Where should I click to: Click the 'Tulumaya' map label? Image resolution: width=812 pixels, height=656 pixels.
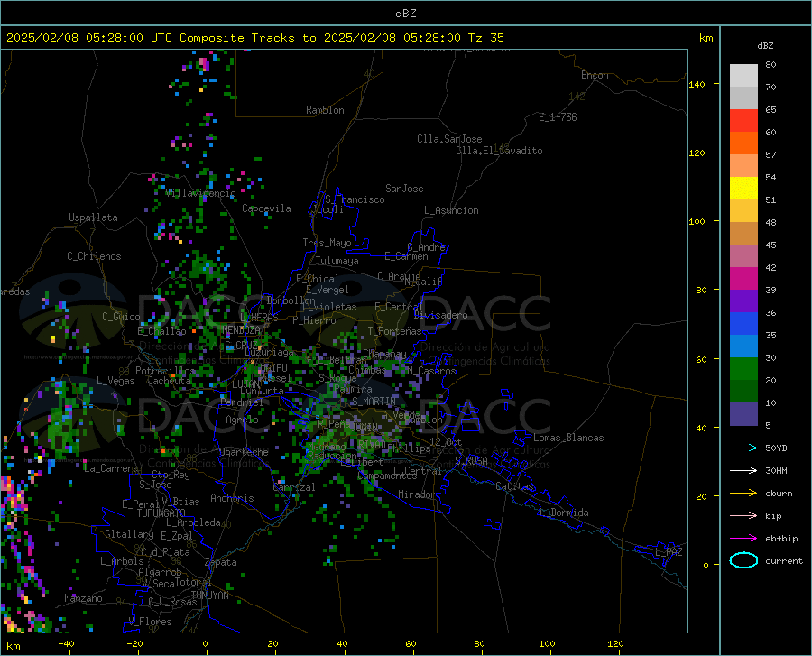[337, 261]
